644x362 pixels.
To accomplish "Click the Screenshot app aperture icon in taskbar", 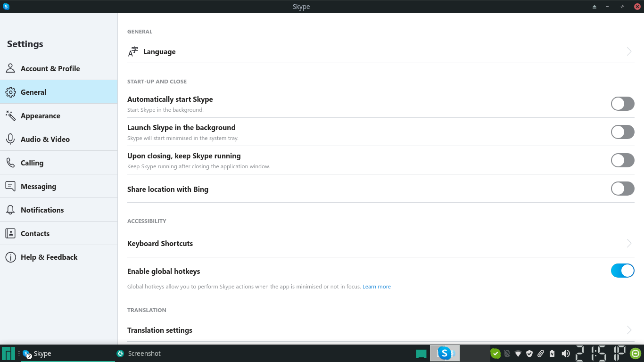I will coord(120,354).
